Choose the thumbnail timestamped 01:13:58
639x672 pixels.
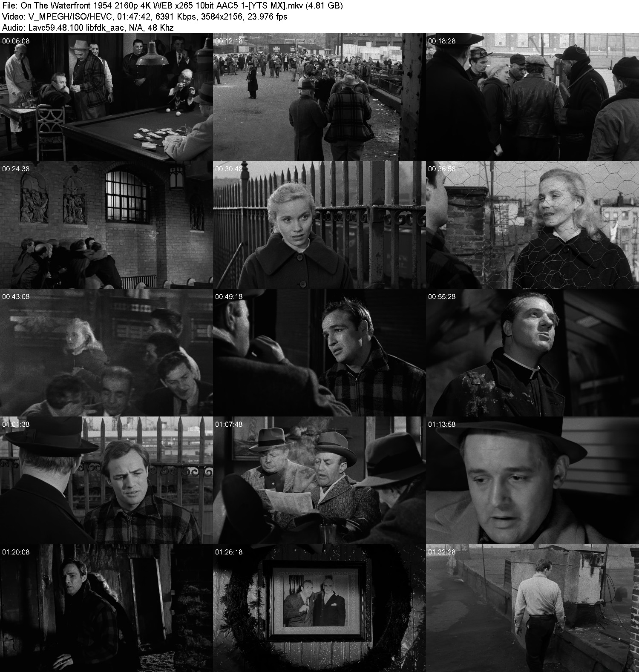click(532, 480)
